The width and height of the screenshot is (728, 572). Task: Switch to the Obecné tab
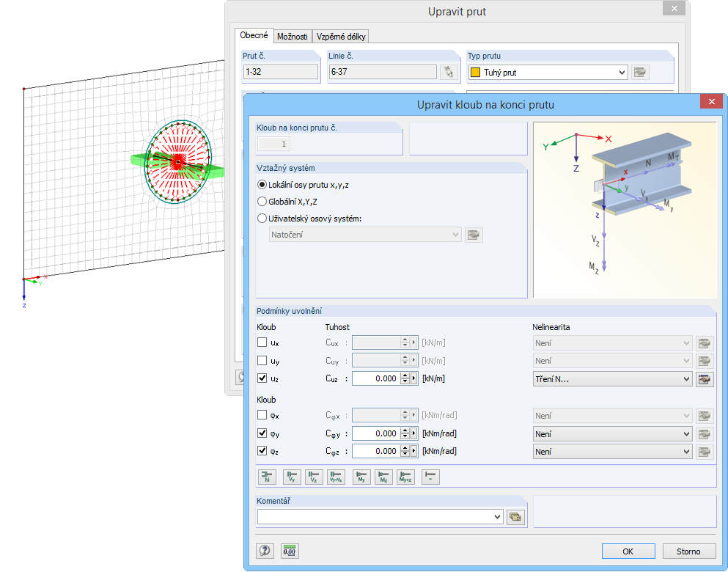(x=254, y=35)
